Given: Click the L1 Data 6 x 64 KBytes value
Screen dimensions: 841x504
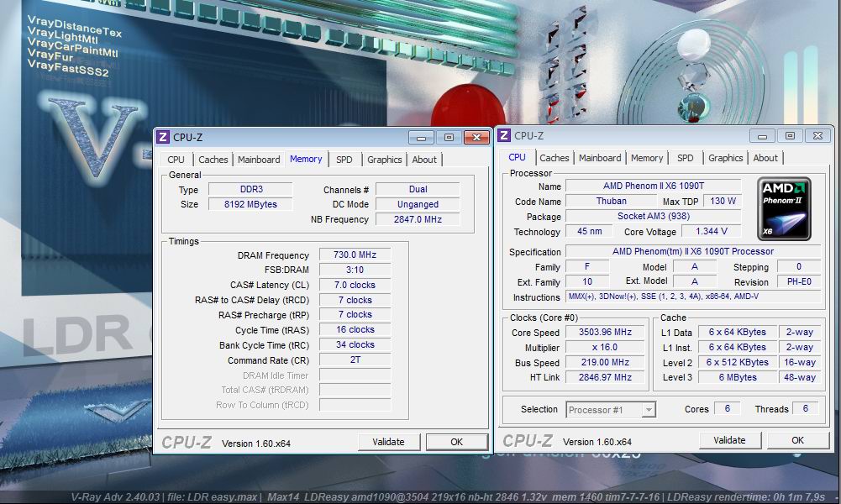Looking at the screenshot, I should (x=738, y=332).
